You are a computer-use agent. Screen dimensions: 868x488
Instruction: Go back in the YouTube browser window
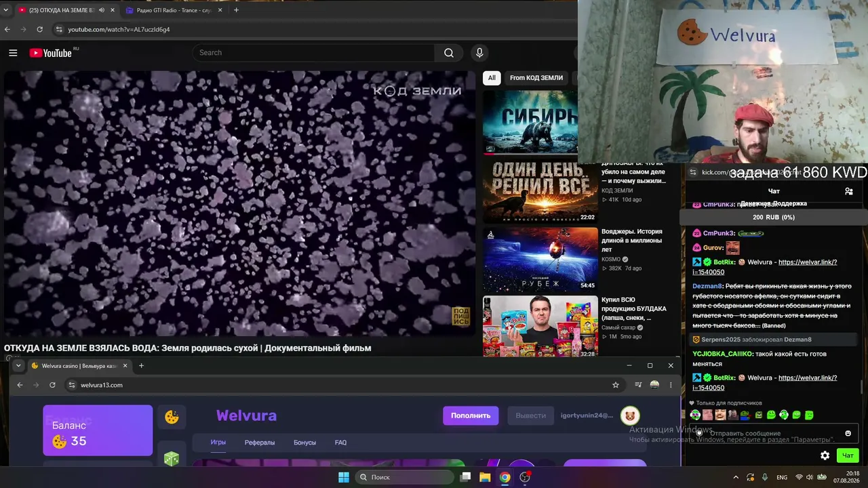point(7,29)
